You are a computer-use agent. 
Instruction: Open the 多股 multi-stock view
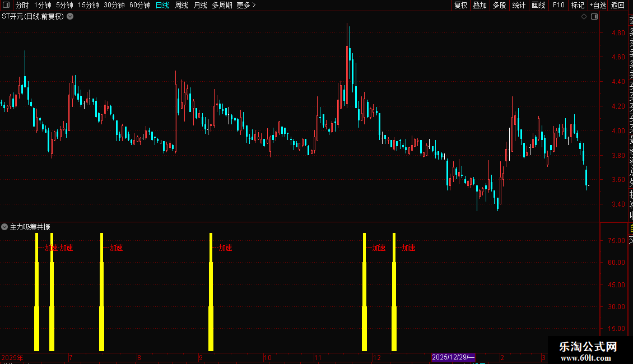[x=499, y=5]
